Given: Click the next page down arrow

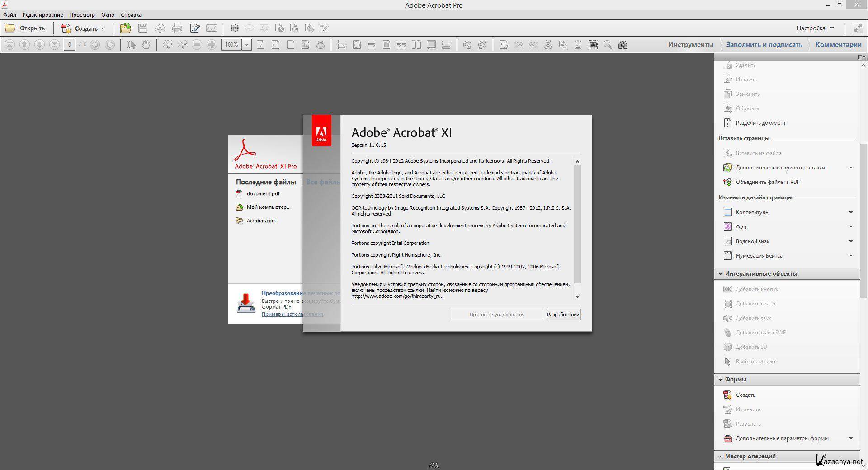Looking at the screenshot, I should (x=39, y=45).
